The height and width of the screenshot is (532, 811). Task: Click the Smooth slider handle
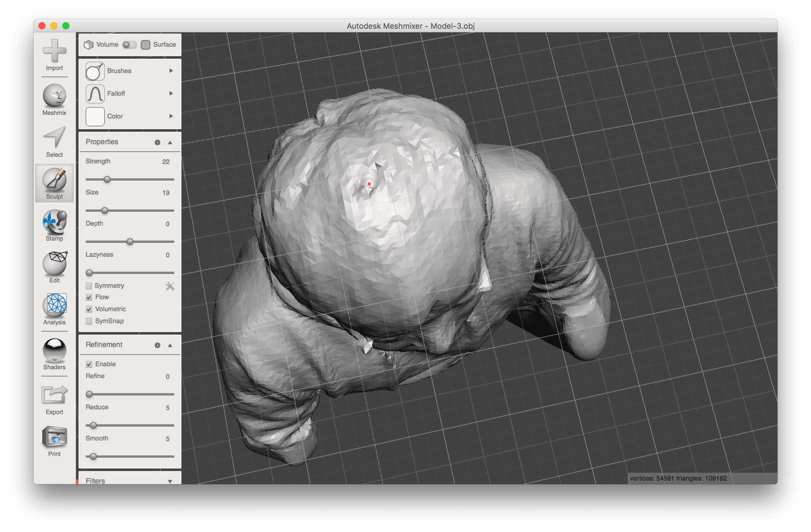tap(93, 456)
